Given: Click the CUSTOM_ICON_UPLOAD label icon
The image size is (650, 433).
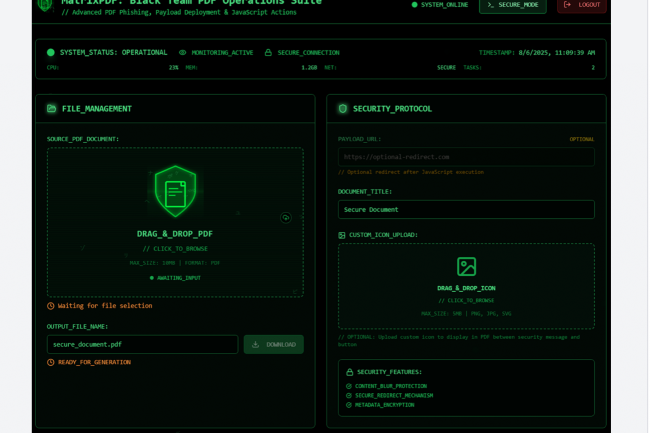Looking at the screenshot, I should (x=342, y=235).
